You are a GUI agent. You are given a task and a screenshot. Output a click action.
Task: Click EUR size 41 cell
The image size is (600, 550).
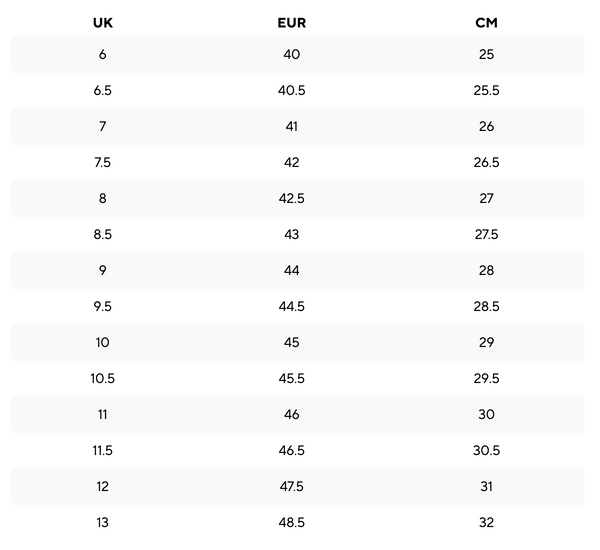291,126
